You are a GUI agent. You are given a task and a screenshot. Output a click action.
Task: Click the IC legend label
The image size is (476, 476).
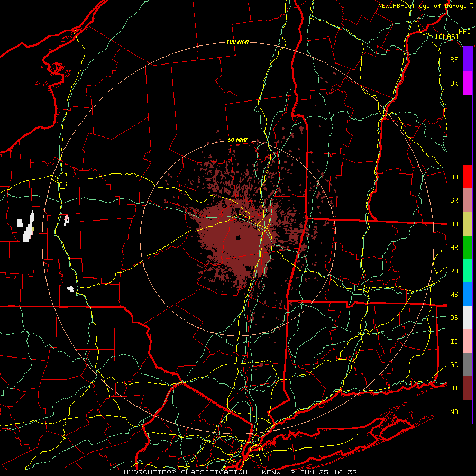(454, 342)
